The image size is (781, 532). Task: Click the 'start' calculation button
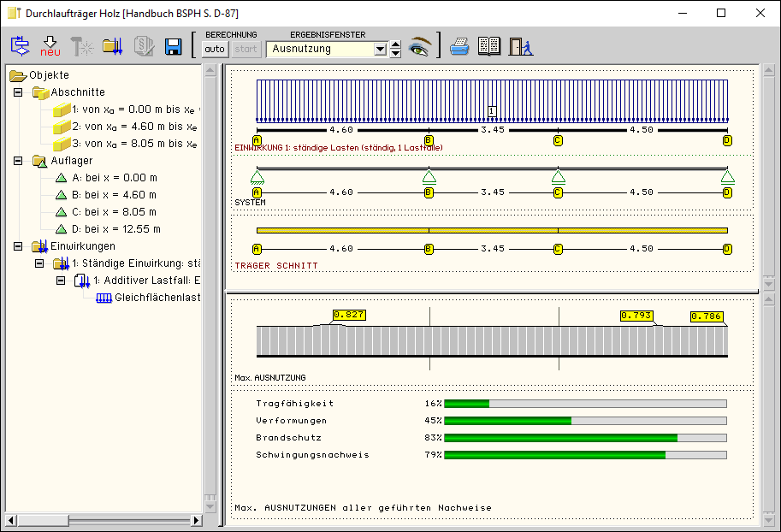pos(246,49)
